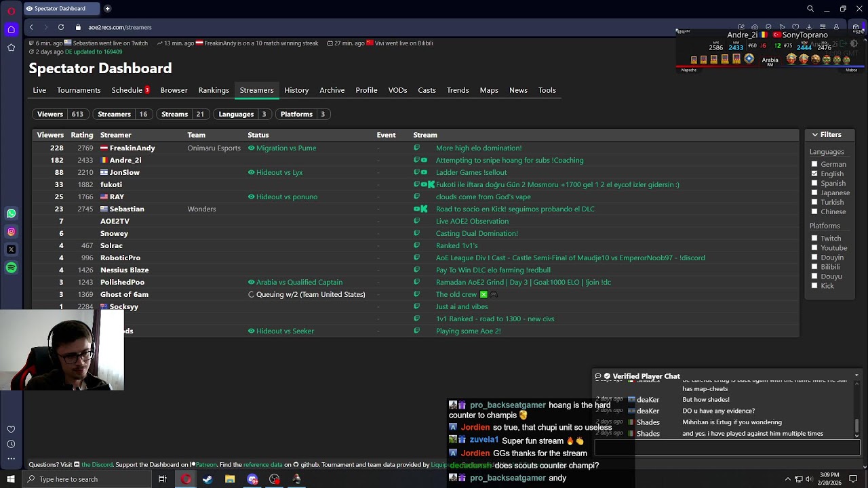This screenshot has width=868, height=488.
Task: Open Andre_2i's streamer profile
Action: 125,160
